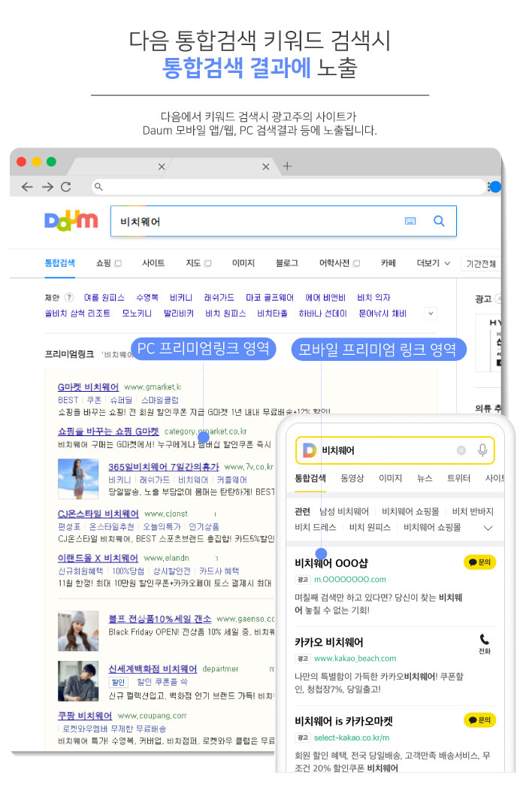Open the 365일비치웨어 7일간의휴가 link
The width and height of the screenshot is (526, 812).
point(164,467)
